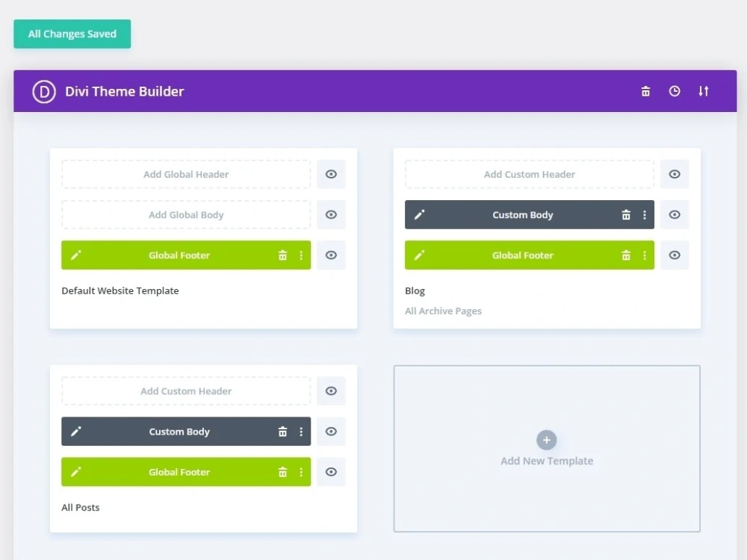Toggle visibility of Blog Global Footer

click(x=675, y=255)
